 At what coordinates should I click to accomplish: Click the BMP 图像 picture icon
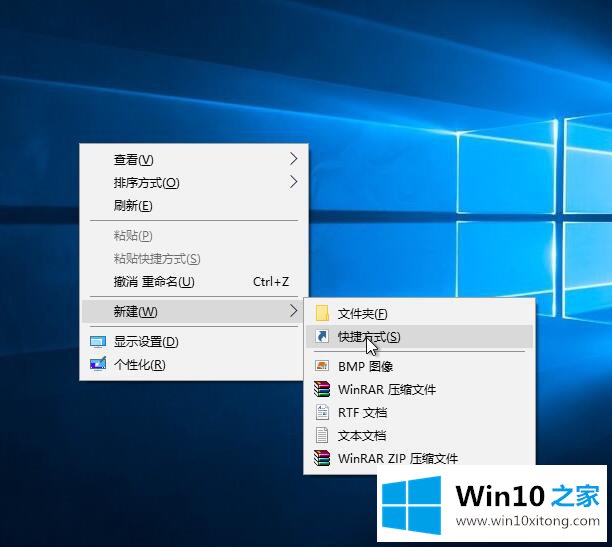tap(322, 366)
